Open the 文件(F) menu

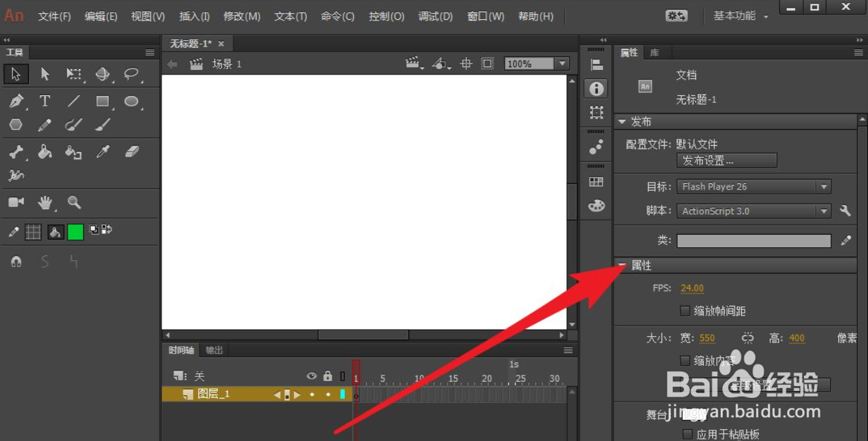54,15
